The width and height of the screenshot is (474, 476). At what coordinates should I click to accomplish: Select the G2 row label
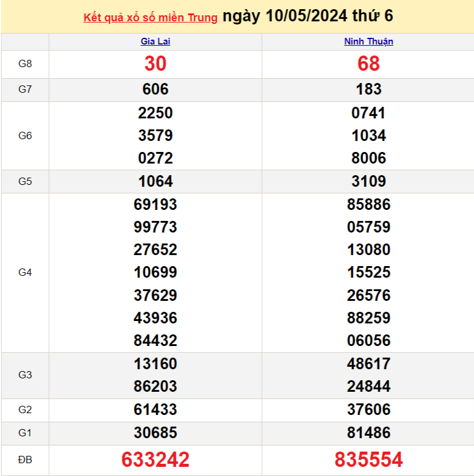pos(25,410)
